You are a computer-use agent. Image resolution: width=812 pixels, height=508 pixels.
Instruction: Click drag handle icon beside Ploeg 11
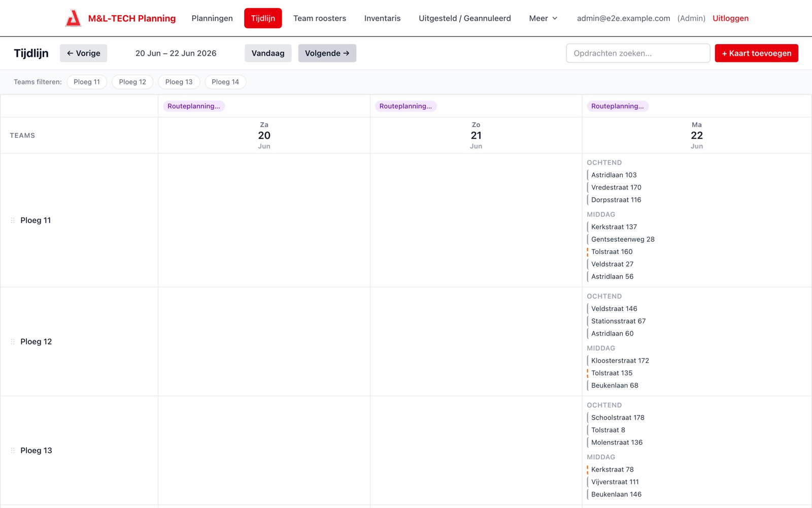coord(13,220)
